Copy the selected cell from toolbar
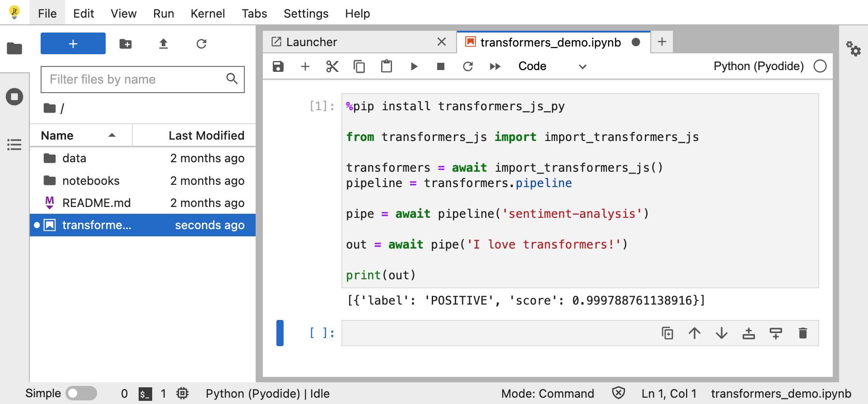The height and width of the screenshot is (404, 868). 359,66
